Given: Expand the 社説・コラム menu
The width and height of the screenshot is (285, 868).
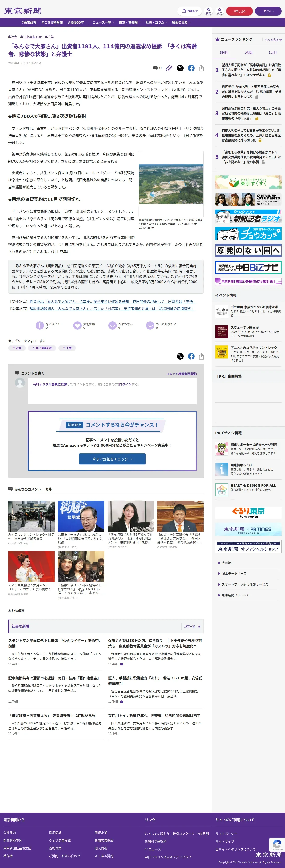Looking at the screenshot, I should point(156,22).
